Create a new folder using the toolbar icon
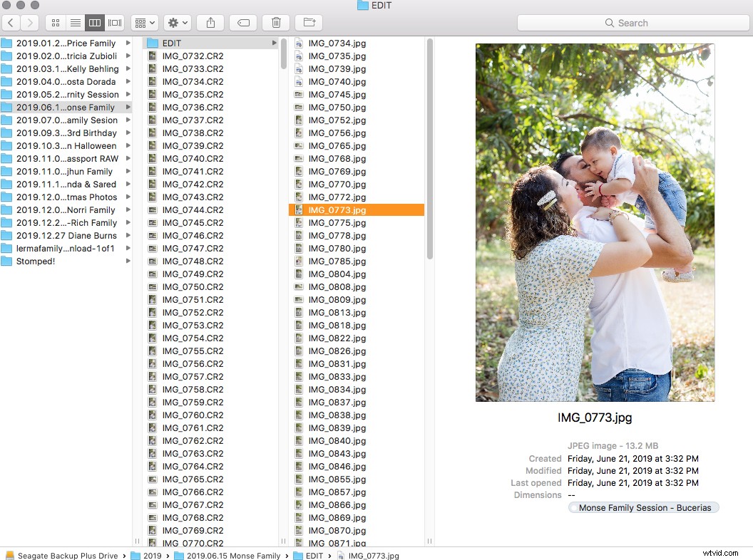Screen dimensions: 753x560 (308, 22)
